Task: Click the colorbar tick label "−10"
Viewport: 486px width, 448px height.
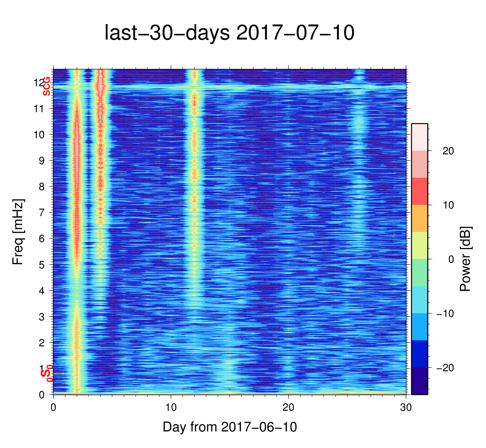Action: [x=445, y=314]
